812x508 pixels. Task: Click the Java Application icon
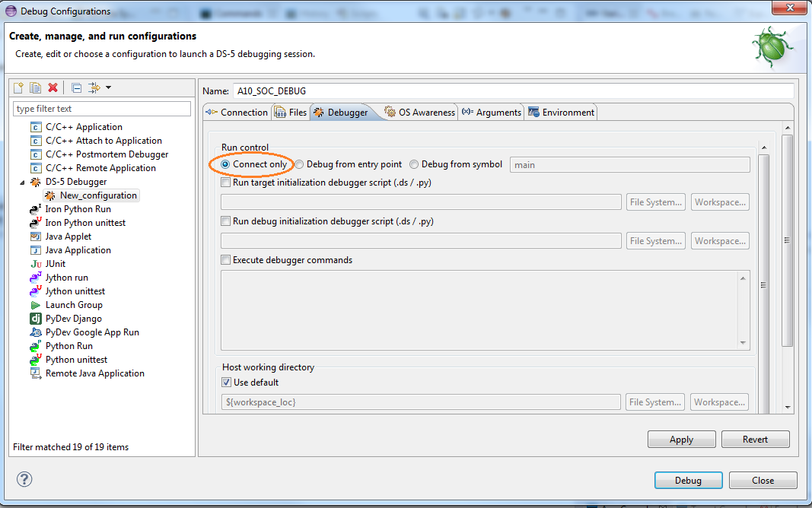pos(36,250)
